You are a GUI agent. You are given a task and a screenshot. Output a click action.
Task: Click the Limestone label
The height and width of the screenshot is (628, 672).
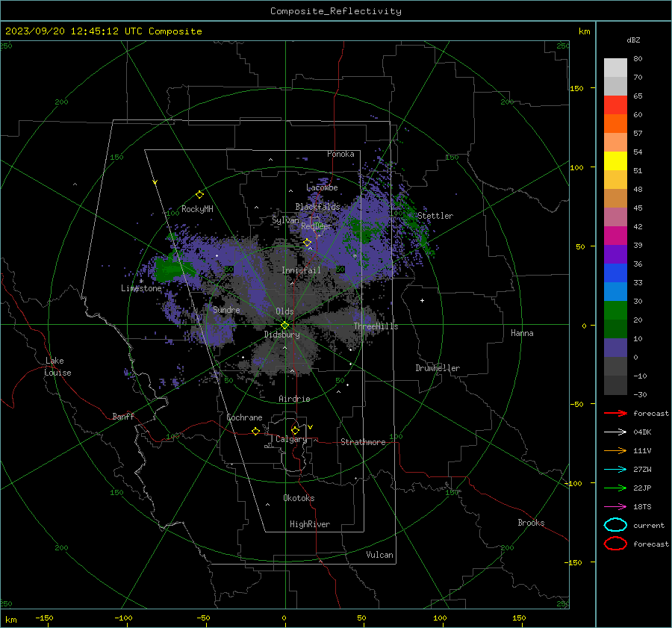coord(141,288)
